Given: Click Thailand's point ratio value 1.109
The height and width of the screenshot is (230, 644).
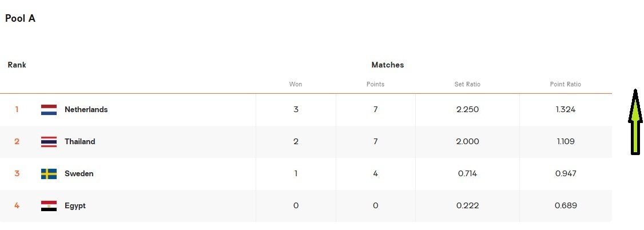Looking at the screenshot, I should point(565,142).
